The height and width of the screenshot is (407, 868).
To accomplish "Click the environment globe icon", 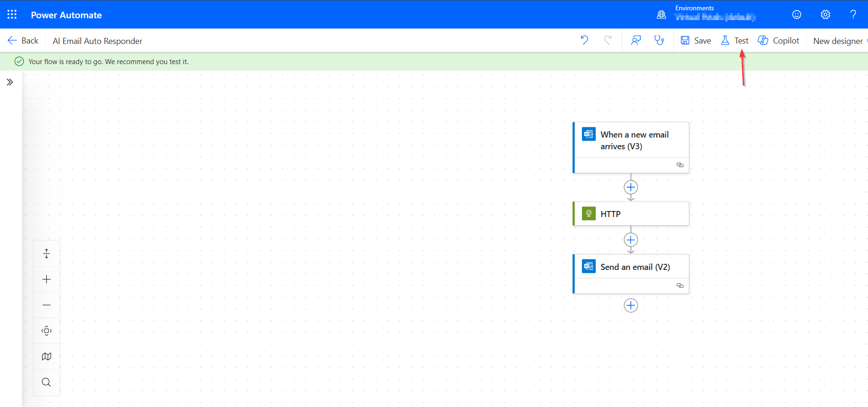I will (661, 15).
